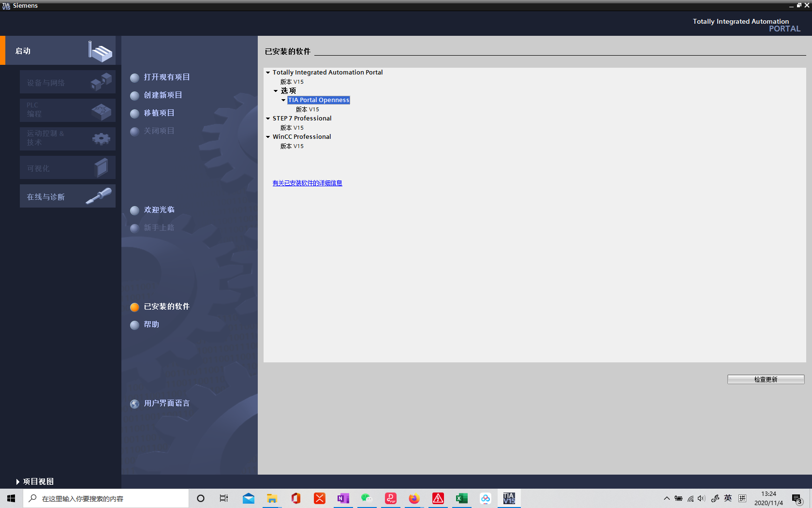Open the 欢迎光临 menu entry
This screenshot has height=508, width=812.
coord(159,210)
